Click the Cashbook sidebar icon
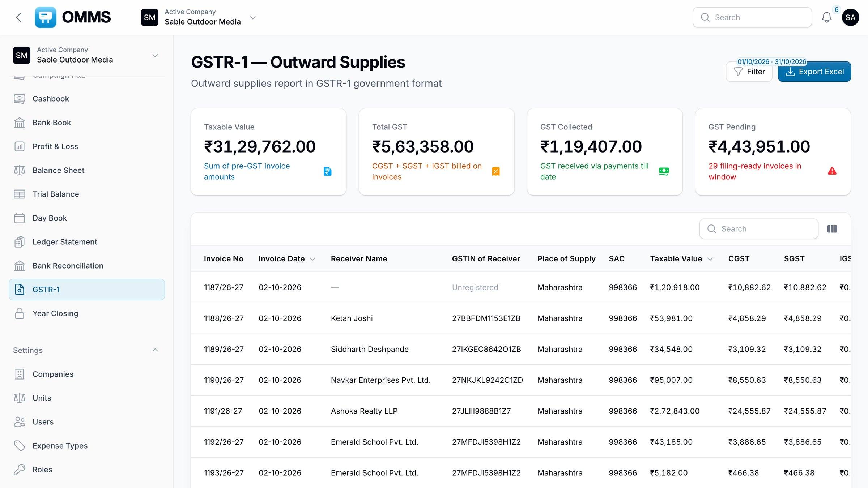The image size is (868, 488). tap(20, 99)
